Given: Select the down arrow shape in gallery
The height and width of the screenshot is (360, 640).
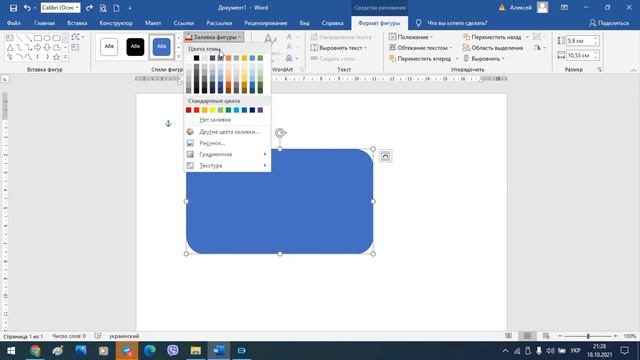Looking at the screenshot, I should click(x=47, y=47).
